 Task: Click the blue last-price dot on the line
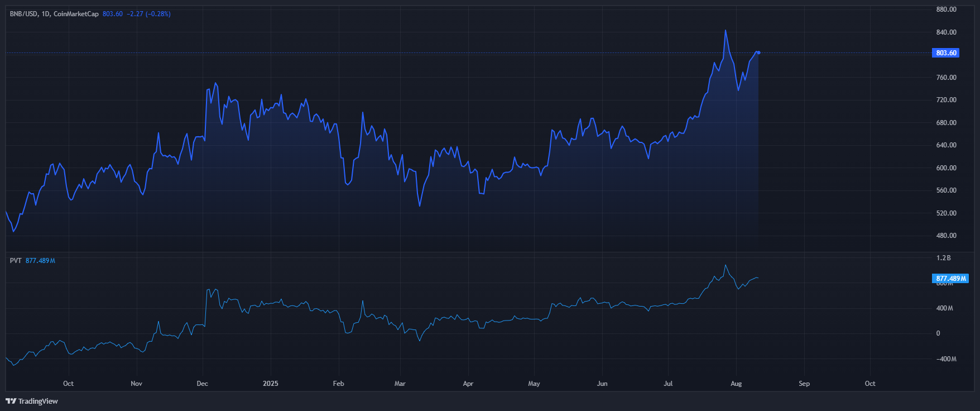758,52
